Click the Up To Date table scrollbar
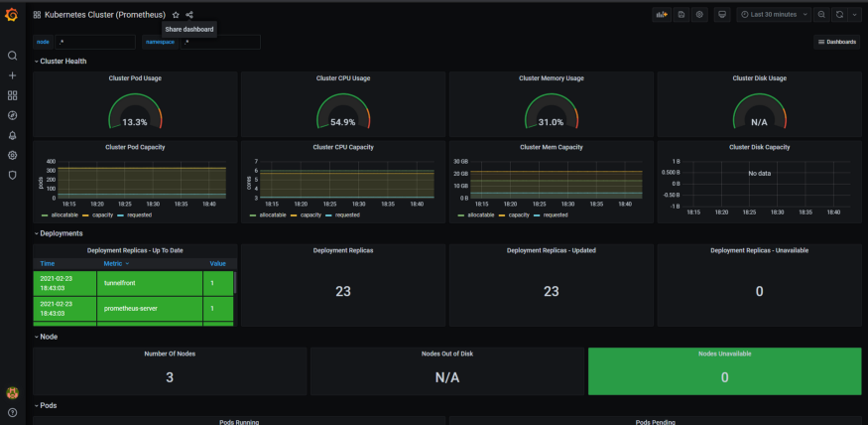868x425 pixels. [235, 283]
